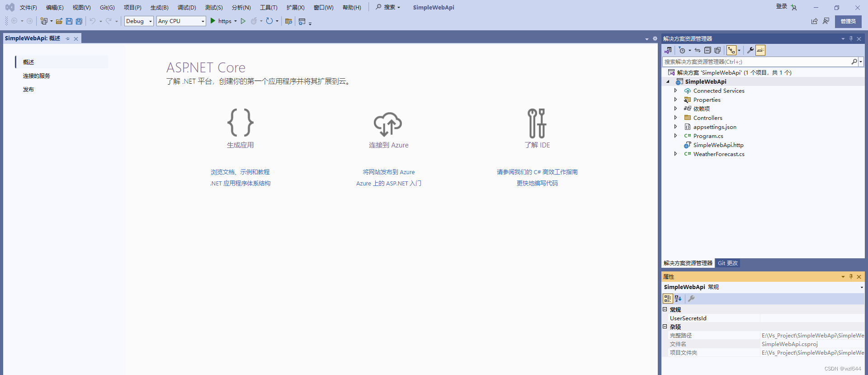Switch views icon in Solution Explorer toolbar
This screenshot has height=375, width=868.
click(668, 50)
